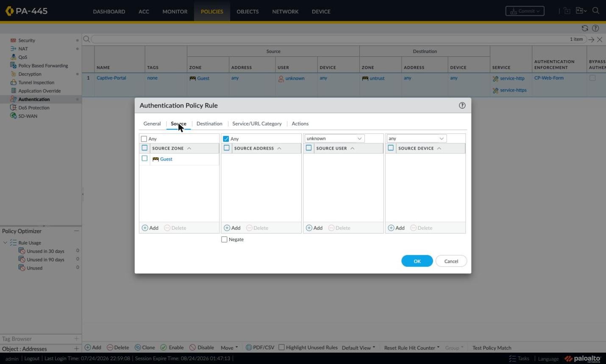
Task: Select the Decryption policy icon
Action: 13,74
